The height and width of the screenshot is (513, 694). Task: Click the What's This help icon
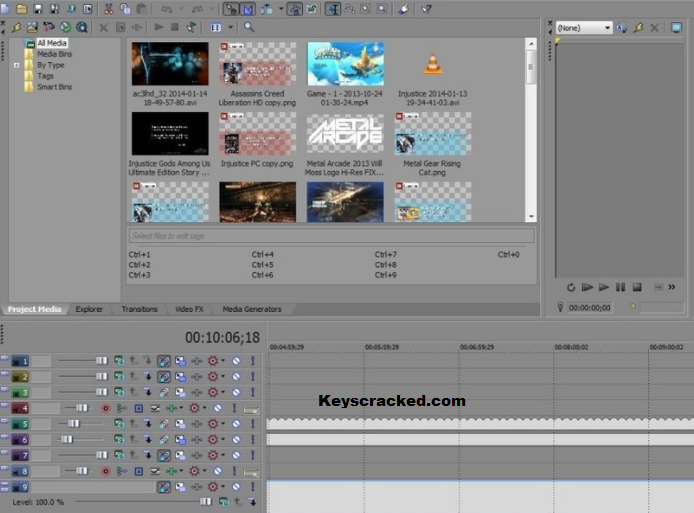(426, 8)
